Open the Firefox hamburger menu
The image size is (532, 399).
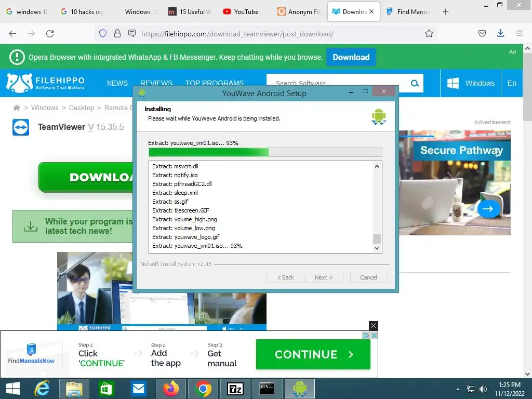(x=520, y=33)
